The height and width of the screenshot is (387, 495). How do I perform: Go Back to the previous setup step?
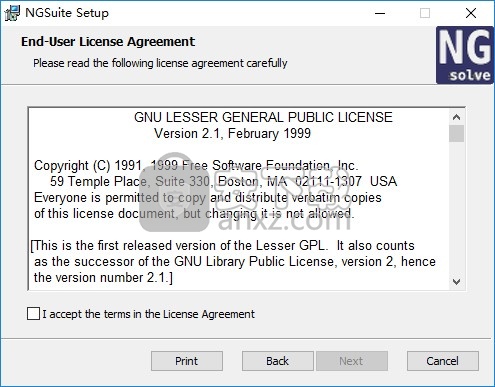[278, 361]
